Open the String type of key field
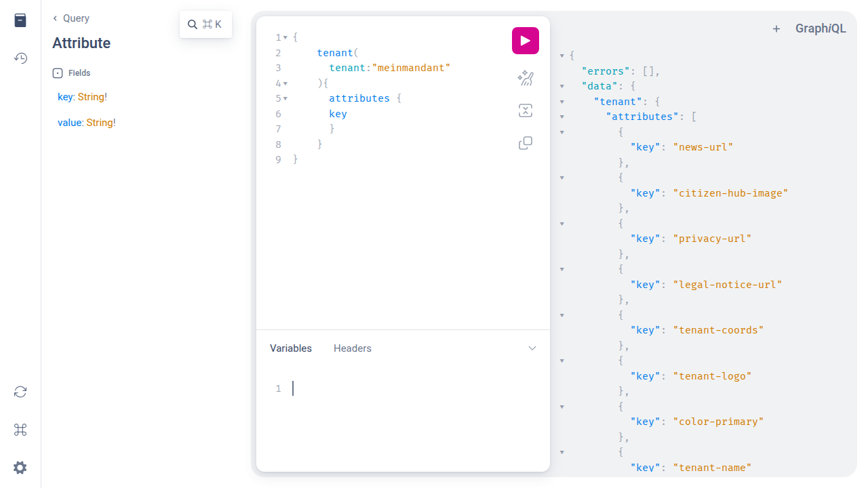This screenshot has height=488, width=868. point(91,97)
